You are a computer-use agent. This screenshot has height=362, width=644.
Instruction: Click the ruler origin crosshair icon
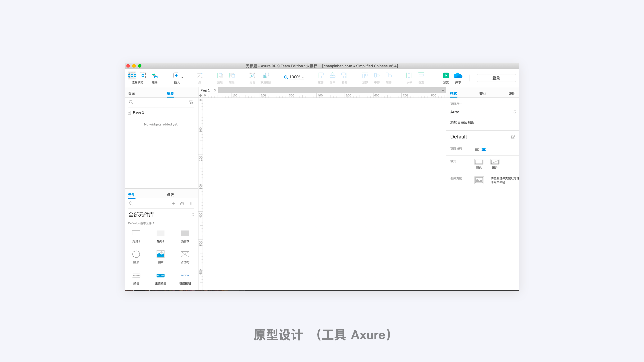[x=201, y=96]
